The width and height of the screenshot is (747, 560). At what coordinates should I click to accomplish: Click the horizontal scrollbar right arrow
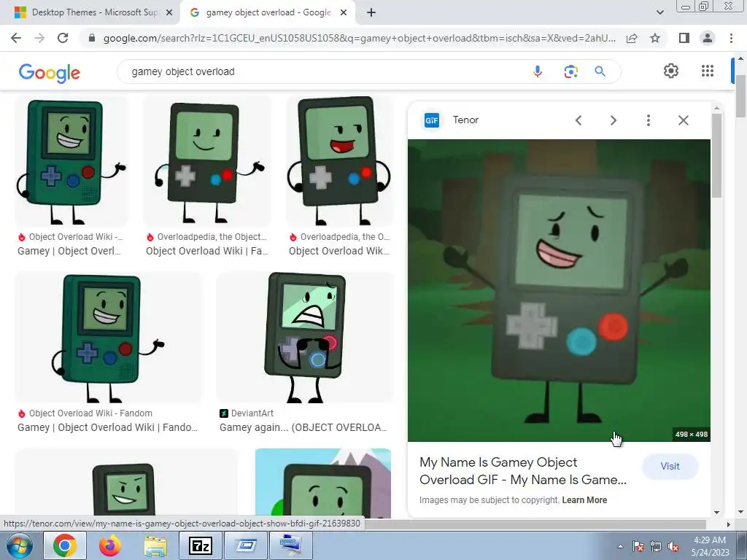(729, 524)
